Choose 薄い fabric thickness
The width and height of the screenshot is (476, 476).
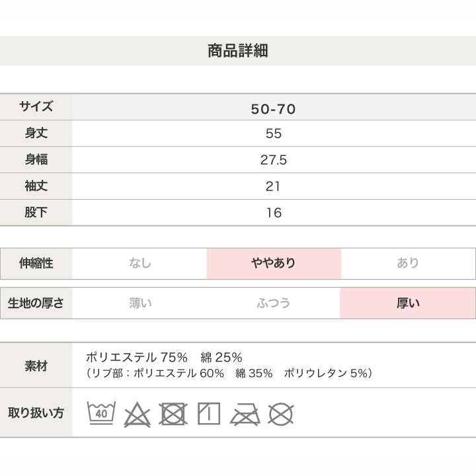(x=140, y=303)
